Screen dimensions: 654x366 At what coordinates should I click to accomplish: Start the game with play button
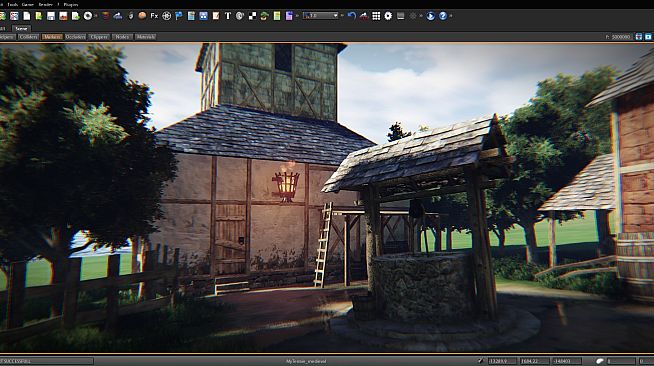click(430, 16)
